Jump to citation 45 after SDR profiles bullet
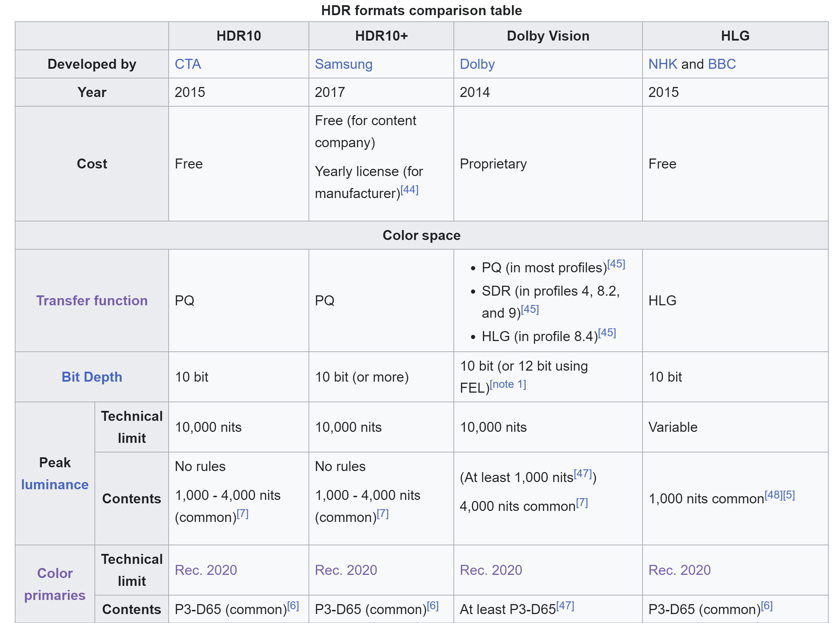840x623 pixels. tap(529, 310)
